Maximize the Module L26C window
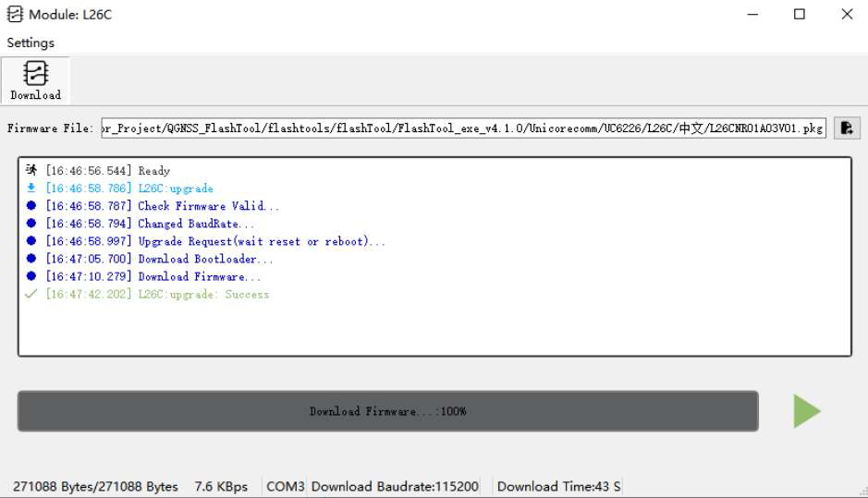Screen dimensions: 868x498 click(x=800, y=15)
